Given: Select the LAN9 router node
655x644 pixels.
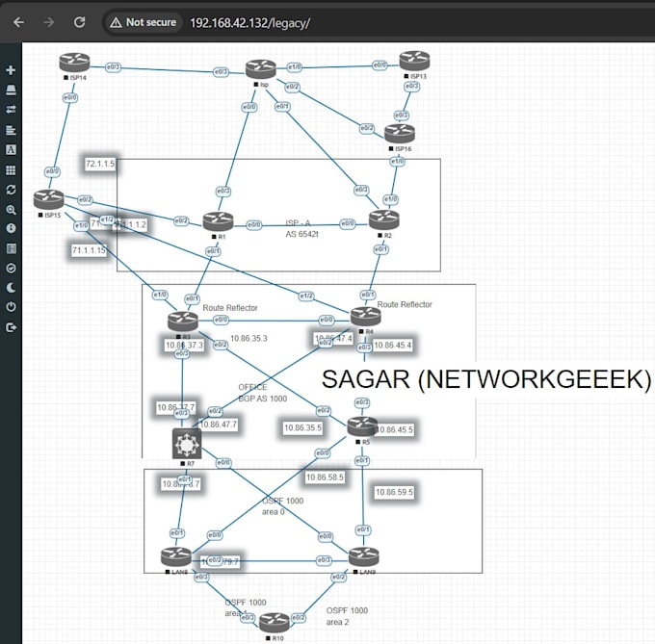Looking at the screenshot, I should click(x=363, y=556).
